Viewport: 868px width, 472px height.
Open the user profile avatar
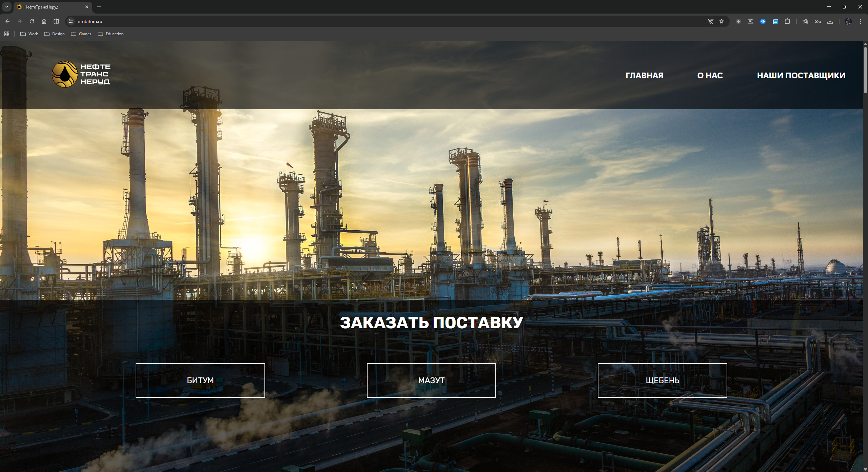coord(848,21)
